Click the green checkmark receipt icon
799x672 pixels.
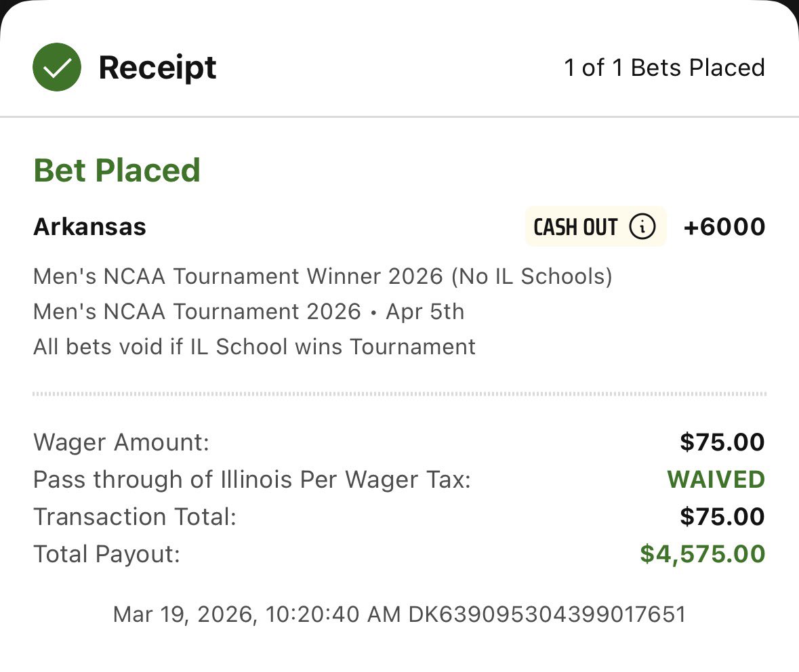point(57,67)
